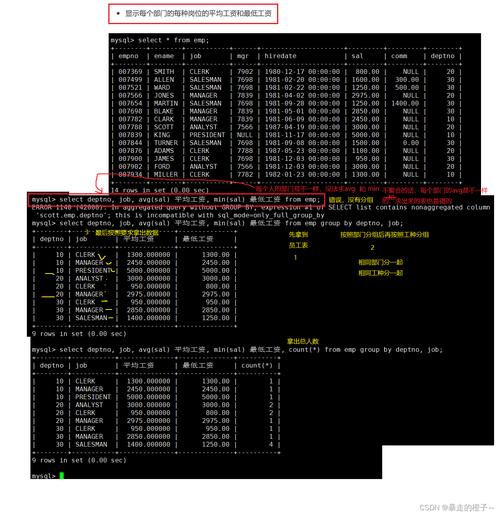Image resolution: width=500 pixels, height=515 pixels.
Task: Click the 'ename' column header
Action: pyautogui.click(x=164, y=56)
